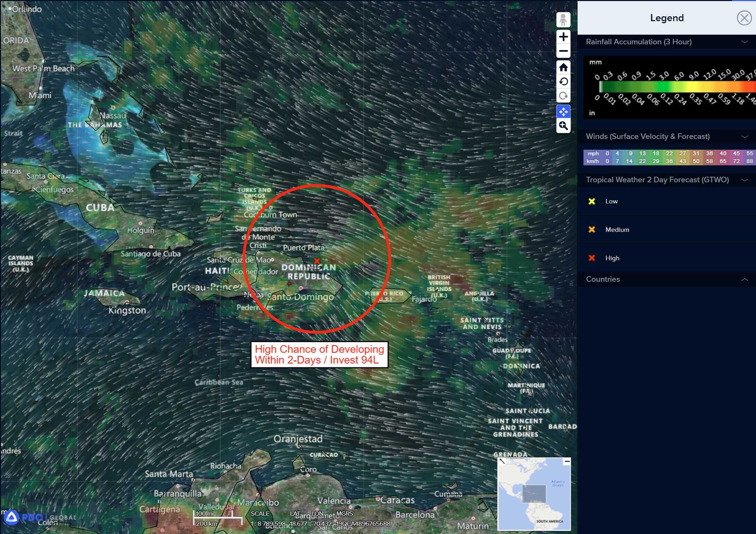Viewport: 756px width, 534px height.
Task: Expand the Countries legend section
Action: pos(745,280)
